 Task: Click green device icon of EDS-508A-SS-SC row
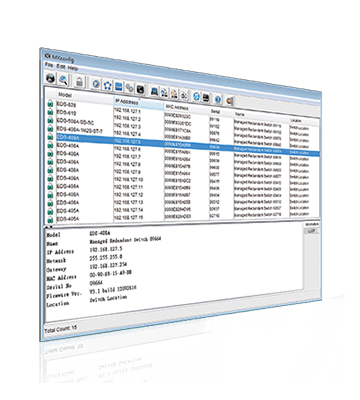point(50,121)
